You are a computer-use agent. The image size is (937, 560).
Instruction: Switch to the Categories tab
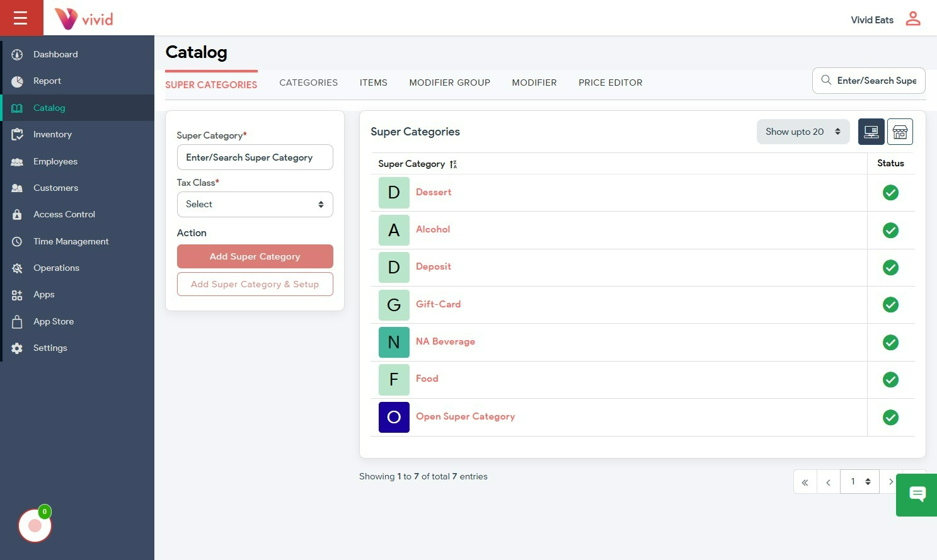tap(308, 83)
